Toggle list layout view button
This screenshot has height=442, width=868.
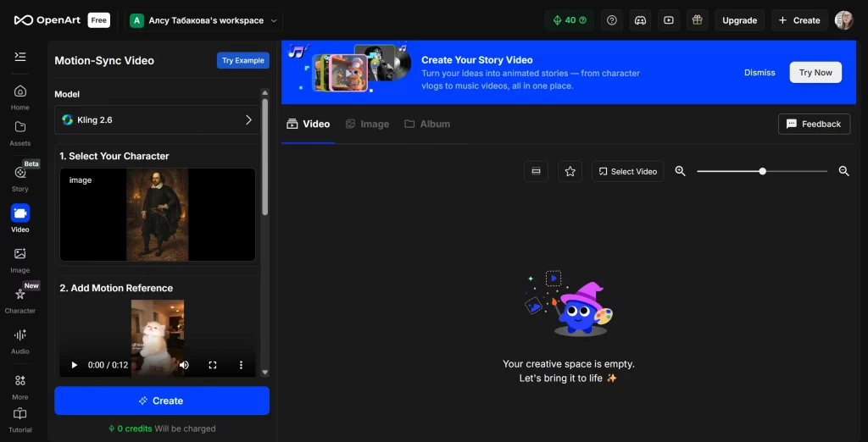536,172
